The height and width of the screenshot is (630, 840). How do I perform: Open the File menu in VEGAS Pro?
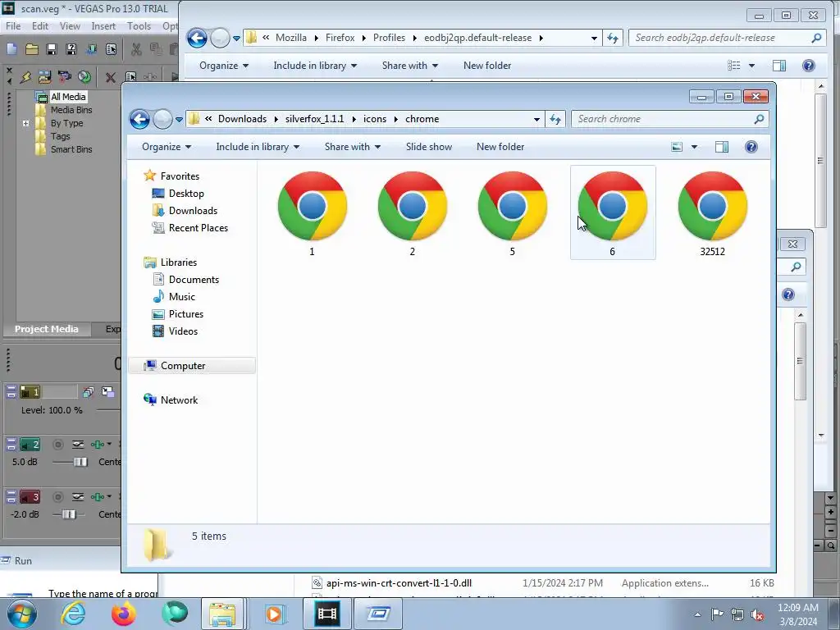tap(13, 25)
